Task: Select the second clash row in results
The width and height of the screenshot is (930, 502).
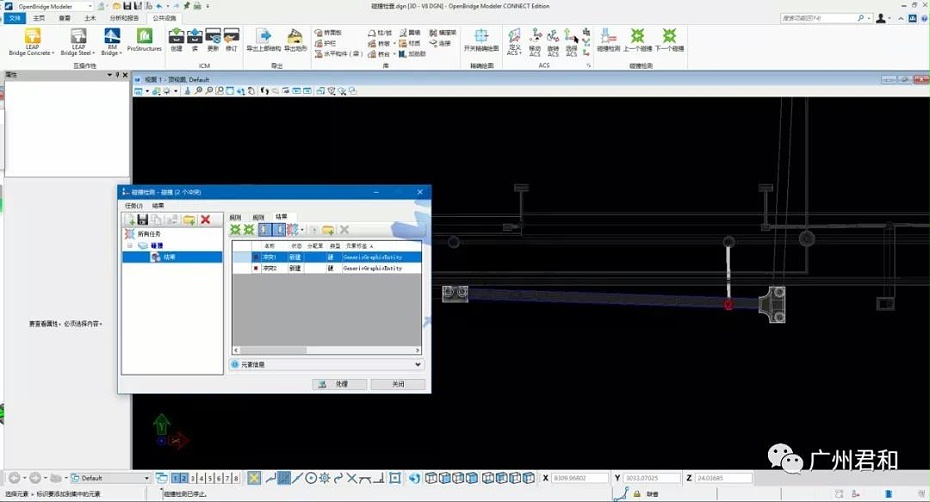Action: pos(326,268)
